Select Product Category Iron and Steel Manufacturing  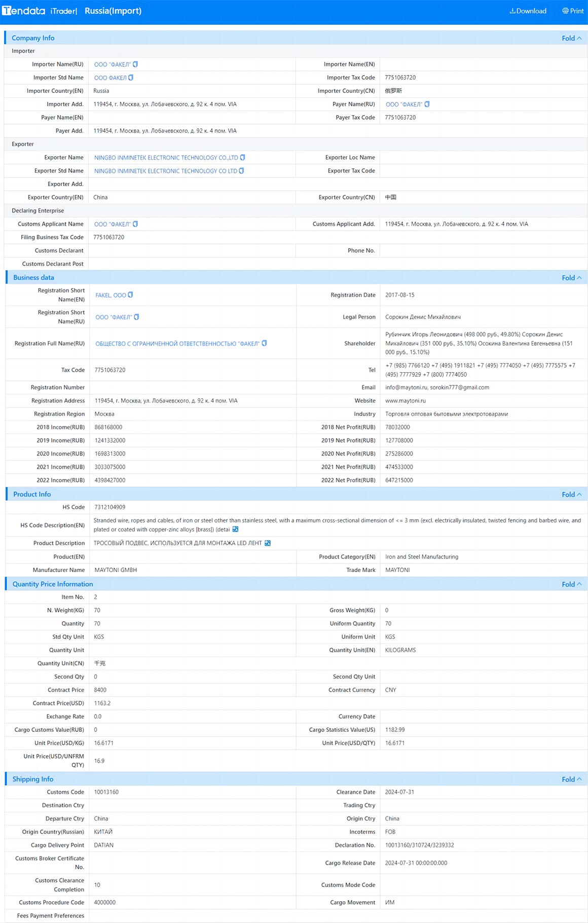click(422, 557)
